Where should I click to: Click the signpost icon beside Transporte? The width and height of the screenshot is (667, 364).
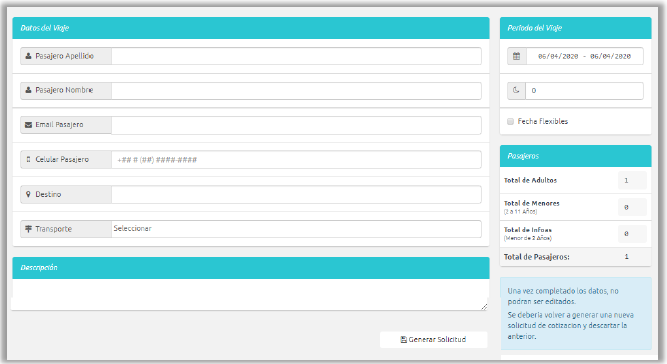click(x=29, y=229)
